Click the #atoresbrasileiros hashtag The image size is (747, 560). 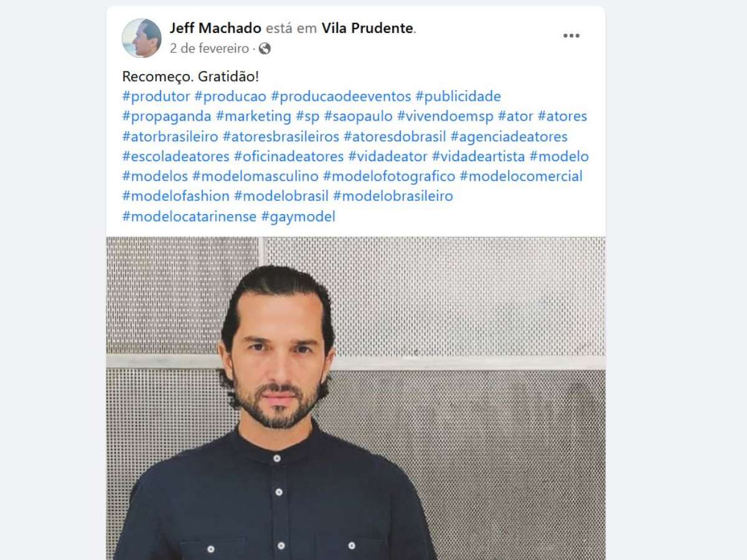(x=281, y=136)
